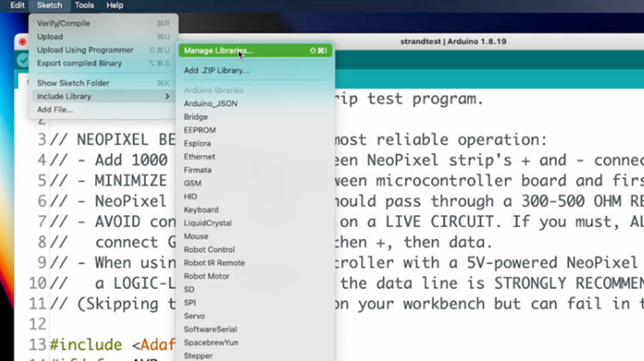644x361 pixels.
Task: Expand the Include Library submenu arrow
Action: 167,96
